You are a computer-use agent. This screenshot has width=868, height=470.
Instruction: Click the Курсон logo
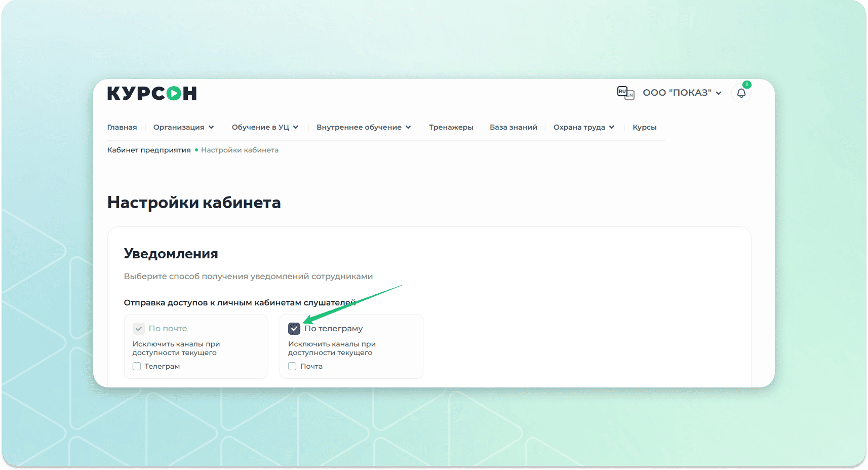point(152,93)
